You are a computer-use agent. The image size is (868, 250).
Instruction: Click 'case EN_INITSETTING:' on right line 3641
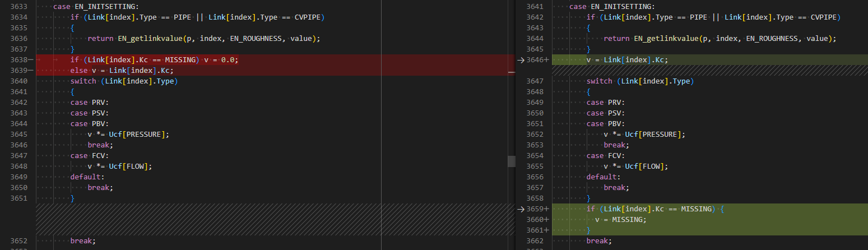point(611,7)
